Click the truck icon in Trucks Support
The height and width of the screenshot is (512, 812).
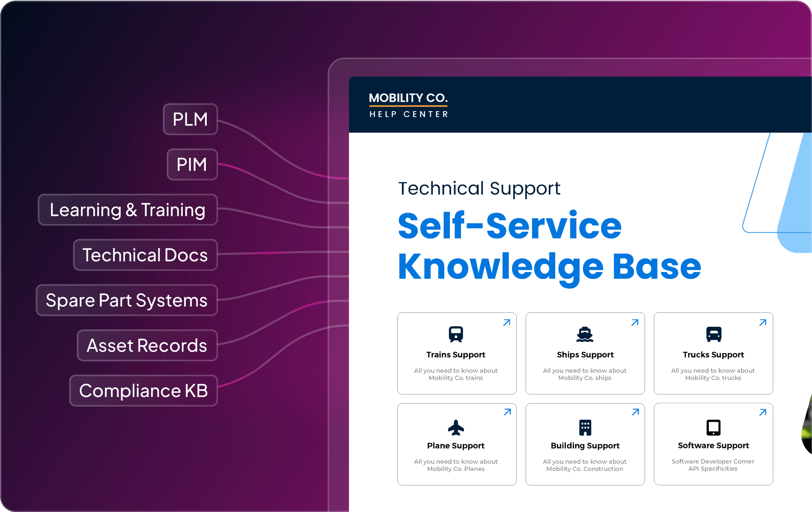[x=714, y=334]
